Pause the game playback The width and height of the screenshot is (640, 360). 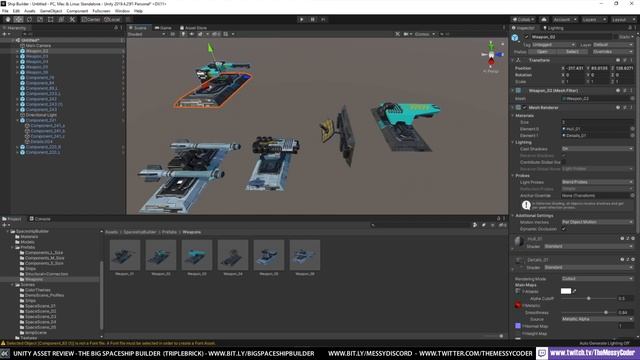[313, 20]
